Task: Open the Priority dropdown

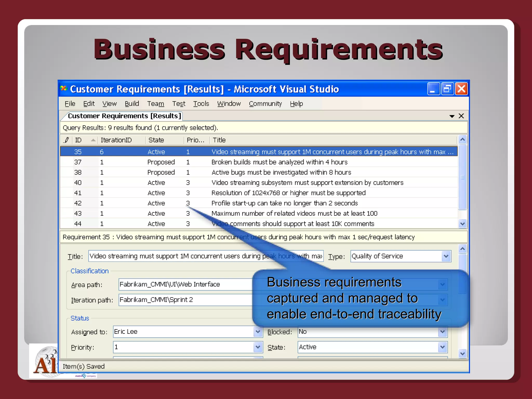Action: click(258, 347)
